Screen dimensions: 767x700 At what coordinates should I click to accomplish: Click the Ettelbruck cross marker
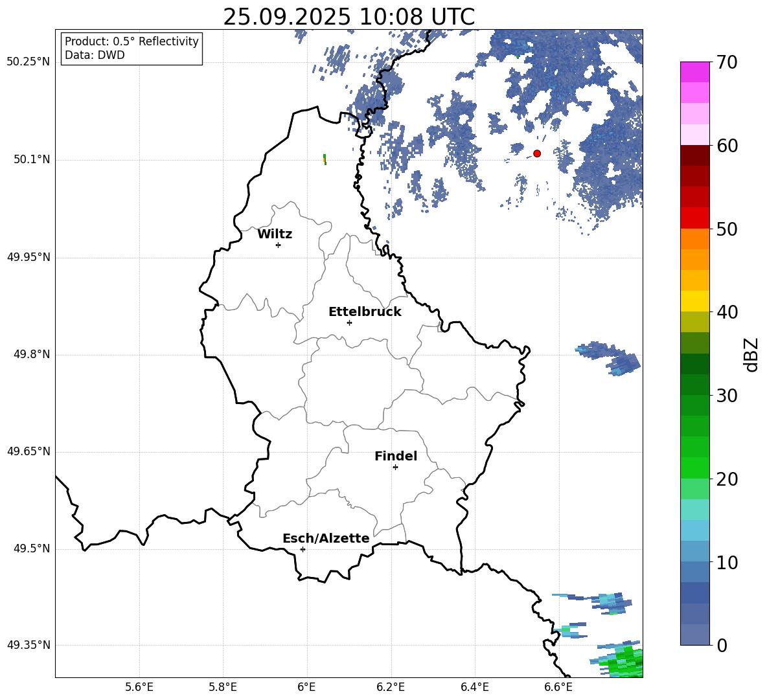[x=349, y=322]
